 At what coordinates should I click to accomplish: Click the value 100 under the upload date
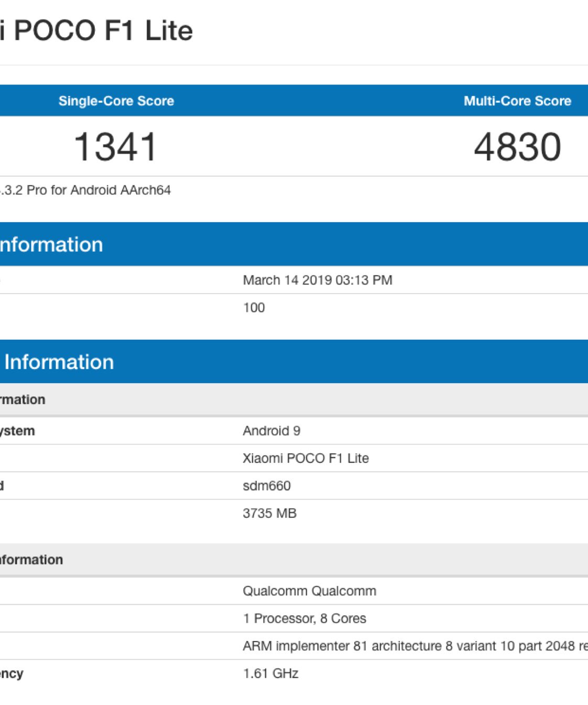coord(254,308)
